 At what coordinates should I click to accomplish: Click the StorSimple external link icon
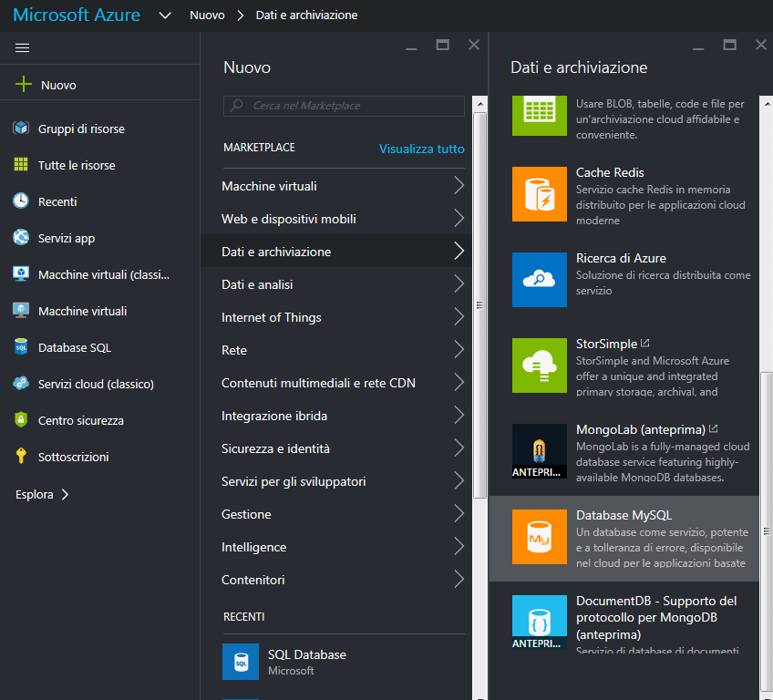coord(645,343)
